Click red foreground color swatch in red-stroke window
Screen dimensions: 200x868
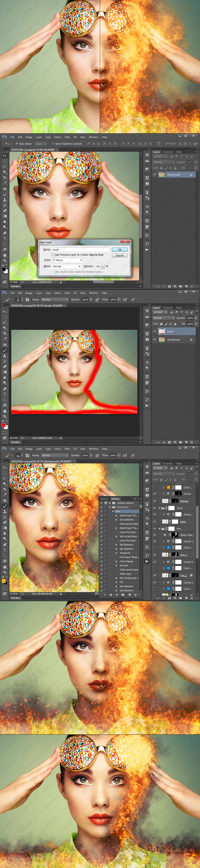point(4,425)
